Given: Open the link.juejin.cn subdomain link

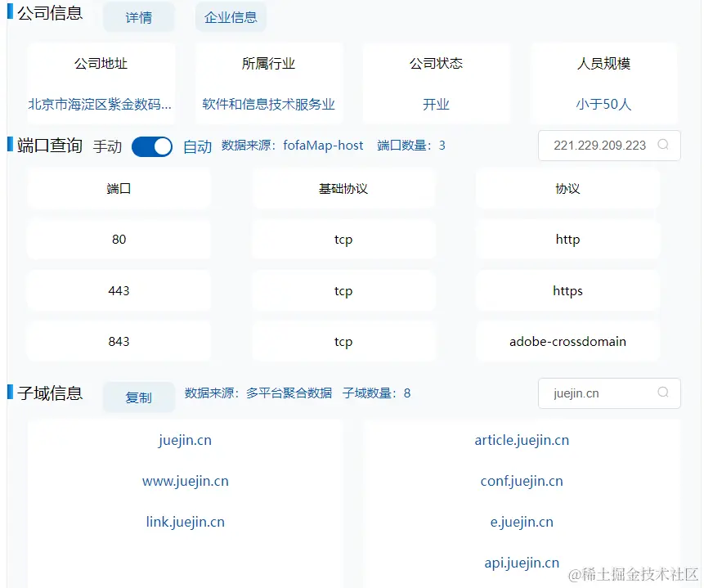Looking at the screenshot, I should point(186,522).
